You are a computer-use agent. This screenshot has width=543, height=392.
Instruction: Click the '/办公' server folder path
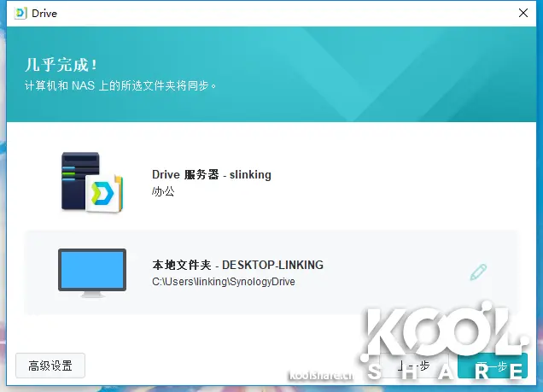tap(163, 191)
